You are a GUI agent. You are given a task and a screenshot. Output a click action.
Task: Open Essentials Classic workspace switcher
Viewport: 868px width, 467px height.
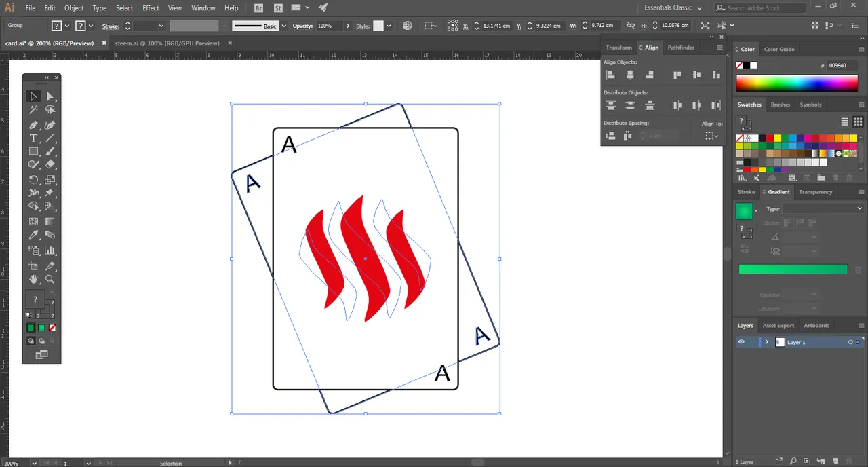(673, 7)
